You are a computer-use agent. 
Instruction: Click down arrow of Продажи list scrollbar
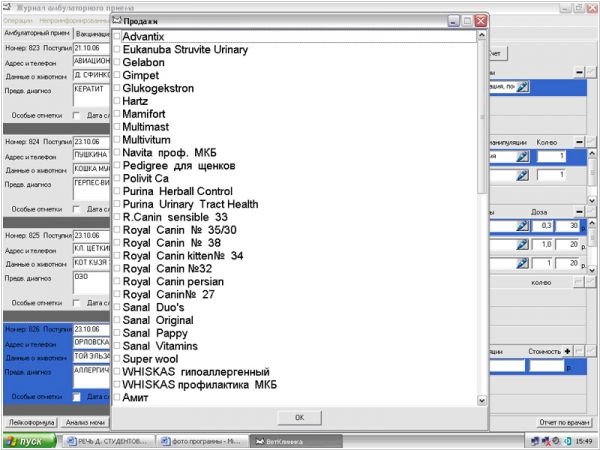pos(482,400)
